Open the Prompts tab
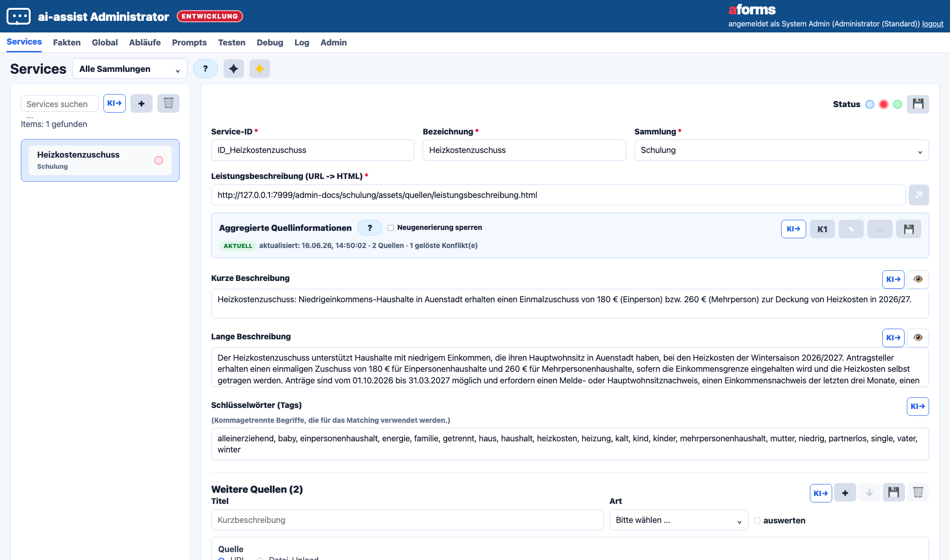This screenshot has height=560, width=950. pyautogui.click(x=189, y=43)
